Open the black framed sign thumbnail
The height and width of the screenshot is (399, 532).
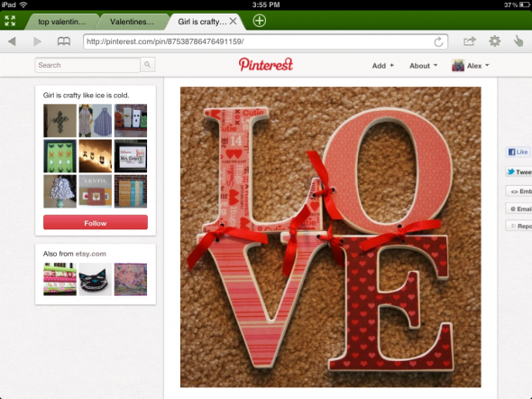(x=131, y=156)
